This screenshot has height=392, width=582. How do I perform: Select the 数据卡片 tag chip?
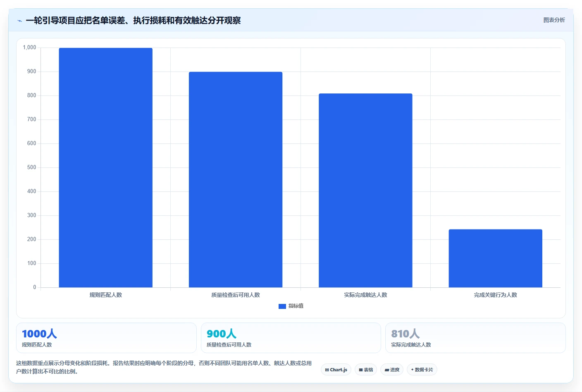(422, 370)
